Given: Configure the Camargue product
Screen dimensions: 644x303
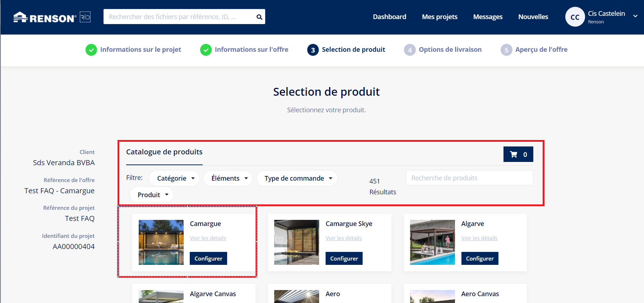Looking at the screenshot, I should pyautogui.click(x=208, y=258).
